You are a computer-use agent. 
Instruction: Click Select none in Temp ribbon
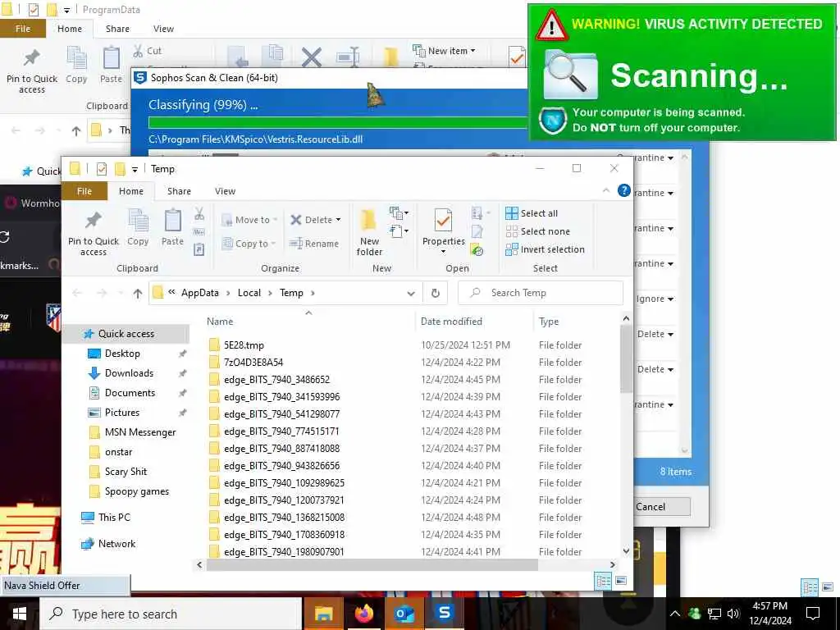click(x=537, y=231)
